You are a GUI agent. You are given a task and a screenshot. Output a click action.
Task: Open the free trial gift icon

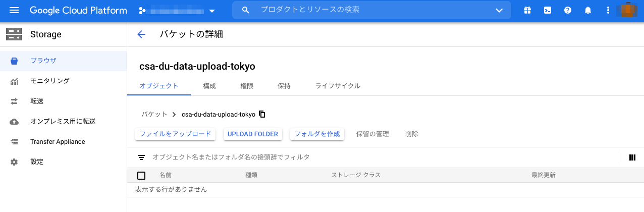point(527,10)
